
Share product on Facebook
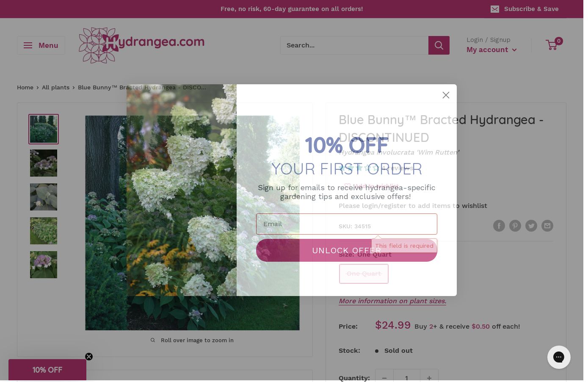[499, 226]
